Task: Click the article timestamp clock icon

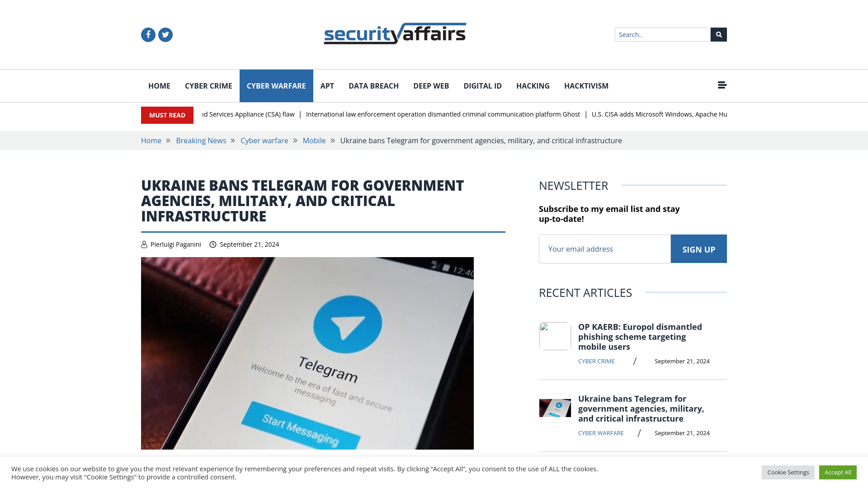Action: [x=213, y=244]
